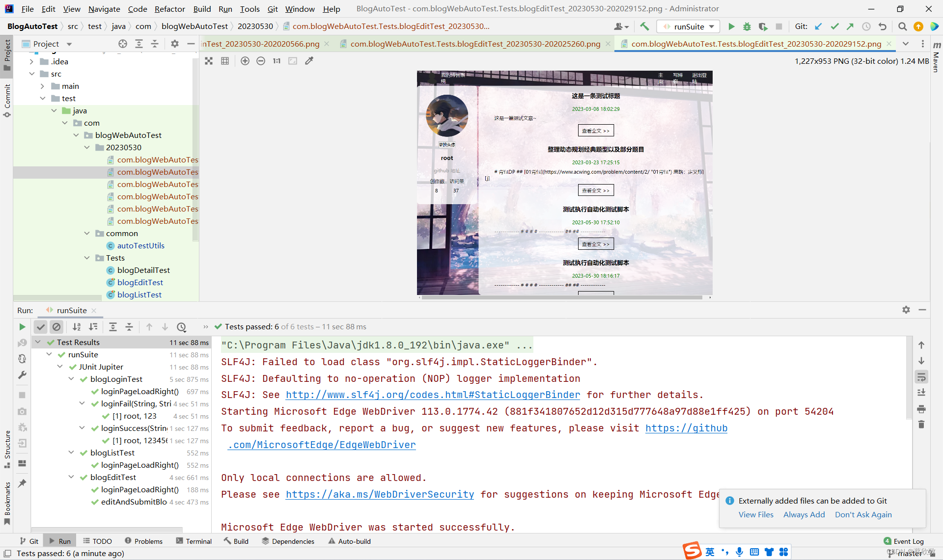Open the slf4j StaticLoggerBinder URL link
Image resolution: width=943 pixels, height=560 pixels.
[433, 395]
